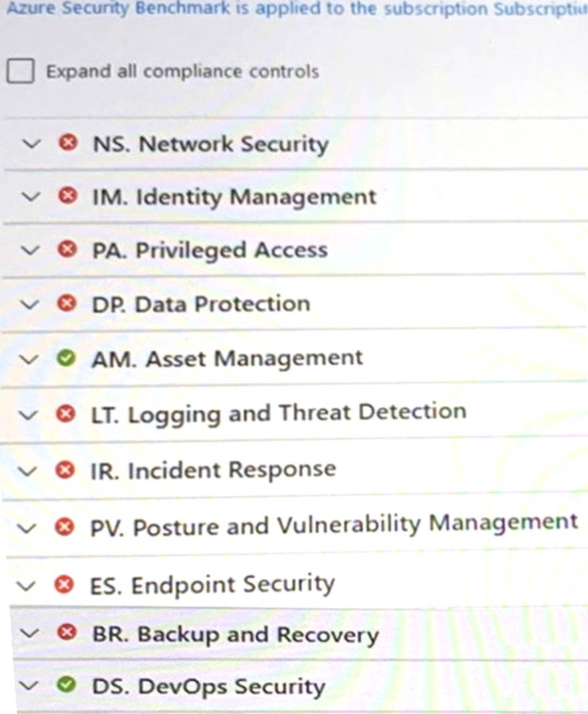The image size is (588, 714).
Task: Click the red failed icon beside Identity Management
Action: [x=66, y=197]
